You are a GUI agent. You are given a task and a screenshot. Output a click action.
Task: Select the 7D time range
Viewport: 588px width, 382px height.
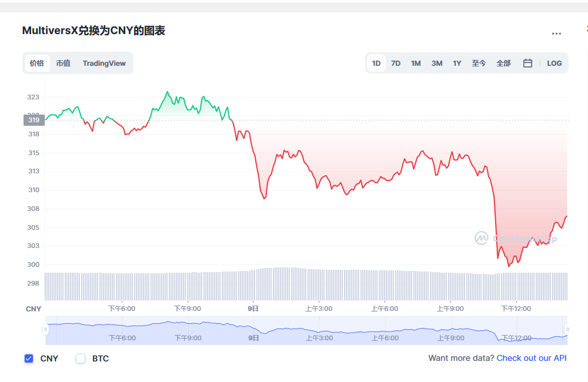396,63
